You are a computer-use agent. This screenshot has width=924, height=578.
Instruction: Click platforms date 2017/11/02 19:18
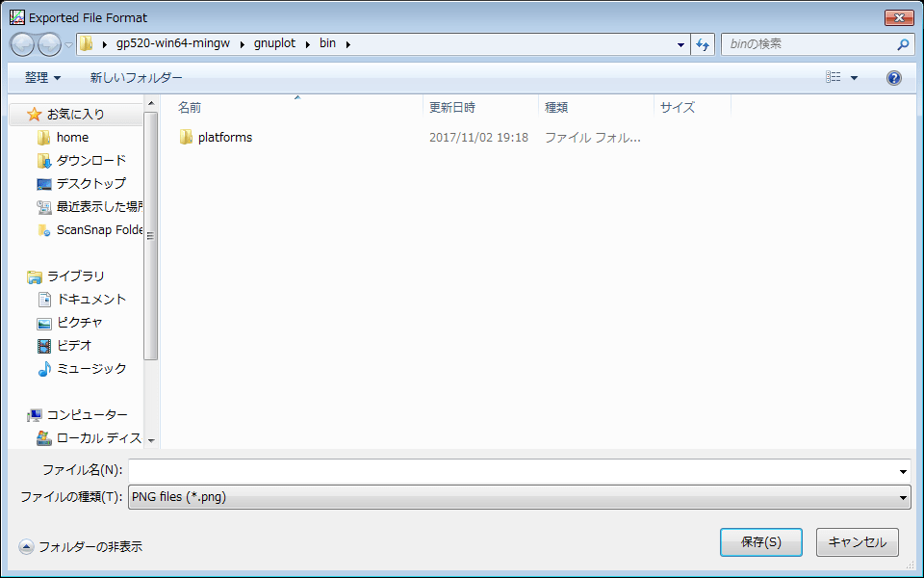[x=478, y=138]
